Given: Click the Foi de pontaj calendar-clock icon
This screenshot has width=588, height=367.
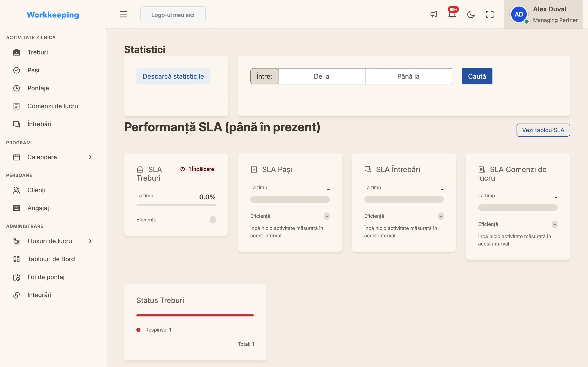Looking at the screenshot, I should 17,277.
